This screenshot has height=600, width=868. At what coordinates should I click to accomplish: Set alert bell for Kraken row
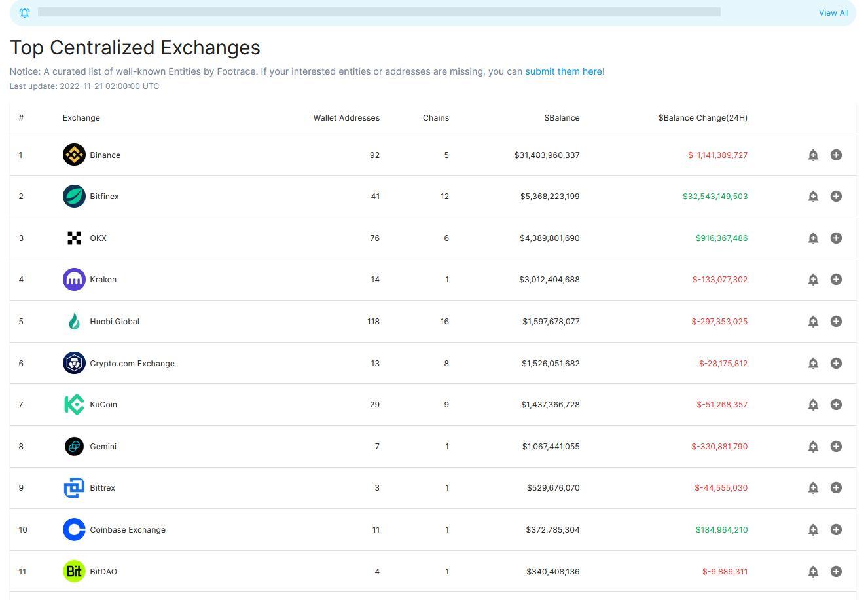pos(813,280)
